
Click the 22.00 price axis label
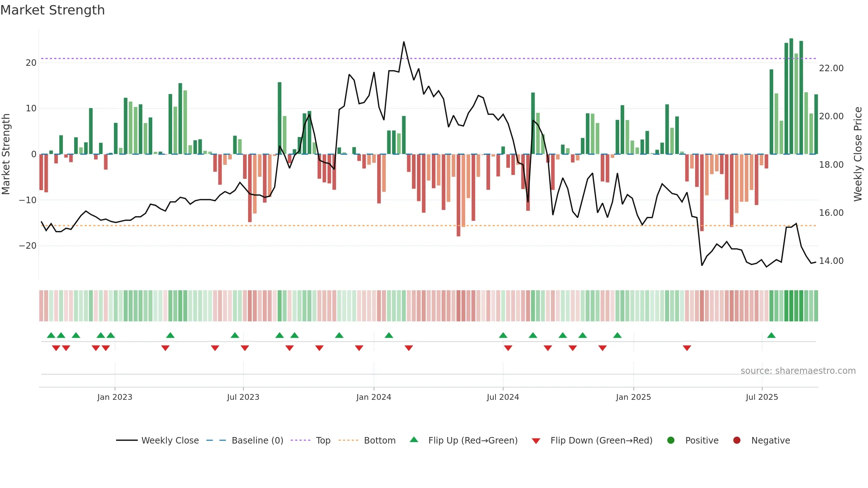(831, 68)
